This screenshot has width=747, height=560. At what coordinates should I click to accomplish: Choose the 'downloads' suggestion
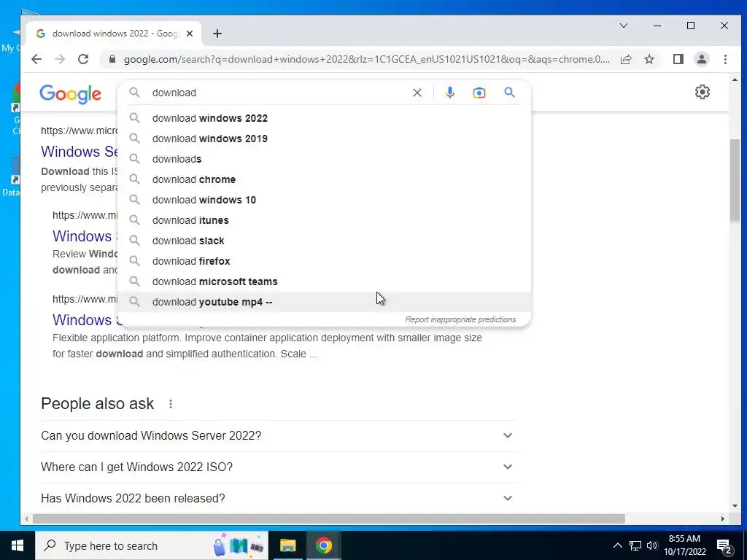click(324, 159)
